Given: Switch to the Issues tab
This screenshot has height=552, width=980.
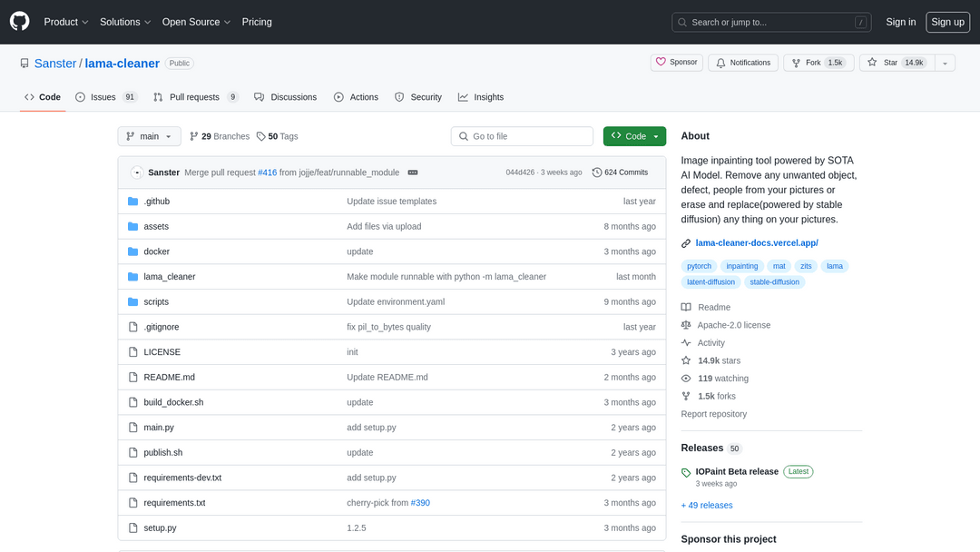Looking at the screenshot, I should pos(105,97).
